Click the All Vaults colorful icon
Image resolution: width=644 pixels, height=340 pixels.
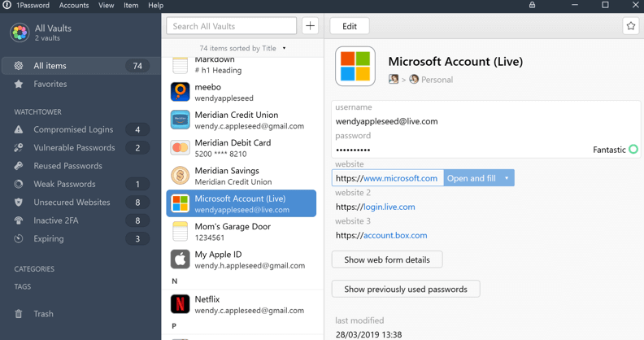click(20, 33)
